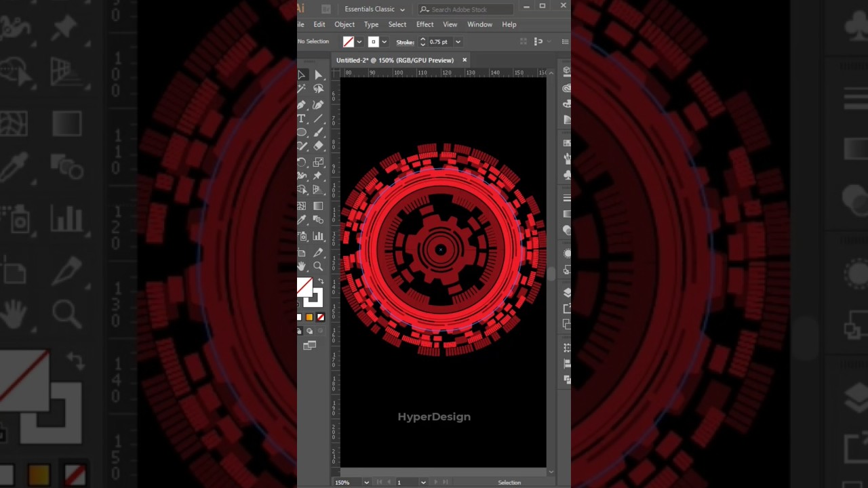Viewport: 868px width, 488px height.
Task: Select the Scale tool
Action: pos(319,162)
